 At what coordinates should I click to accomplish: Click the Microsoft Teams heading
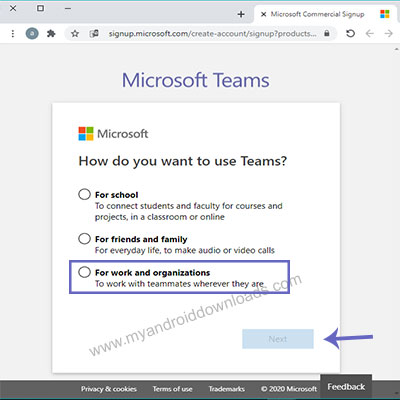point(196,80)
